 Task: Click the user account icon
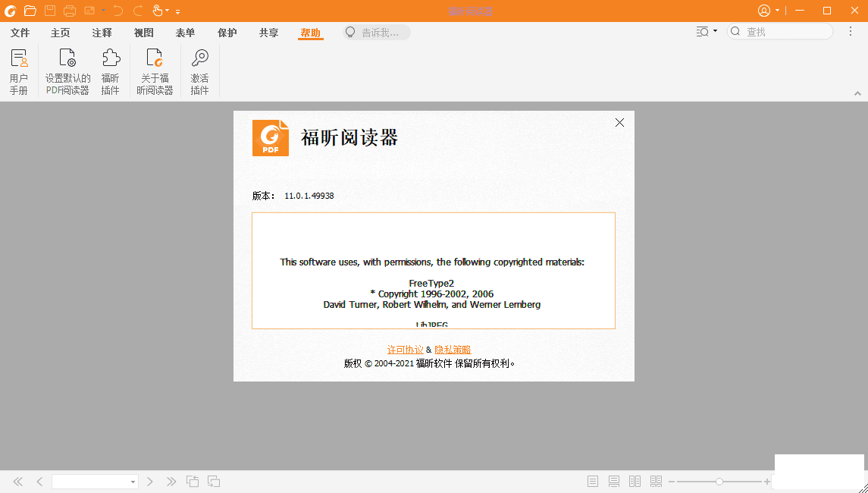click(x=764, y=11)
